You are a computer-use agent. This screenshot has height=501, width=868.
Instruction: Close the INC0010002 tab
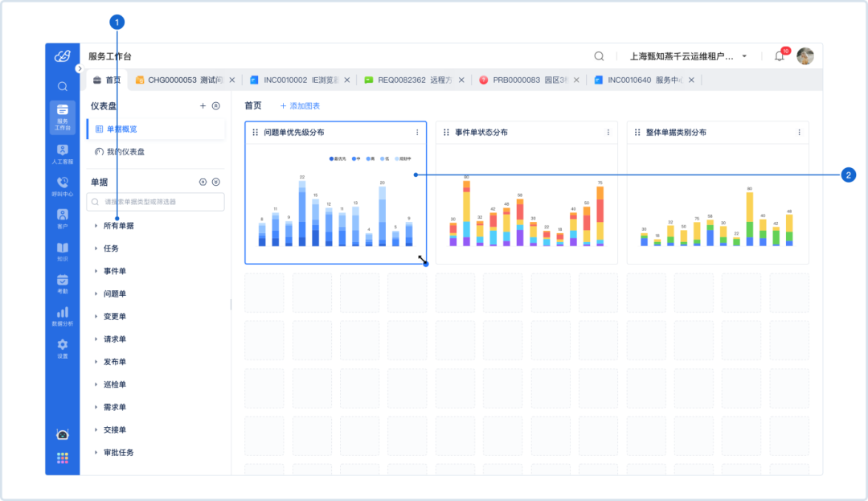tap(347, 80)
